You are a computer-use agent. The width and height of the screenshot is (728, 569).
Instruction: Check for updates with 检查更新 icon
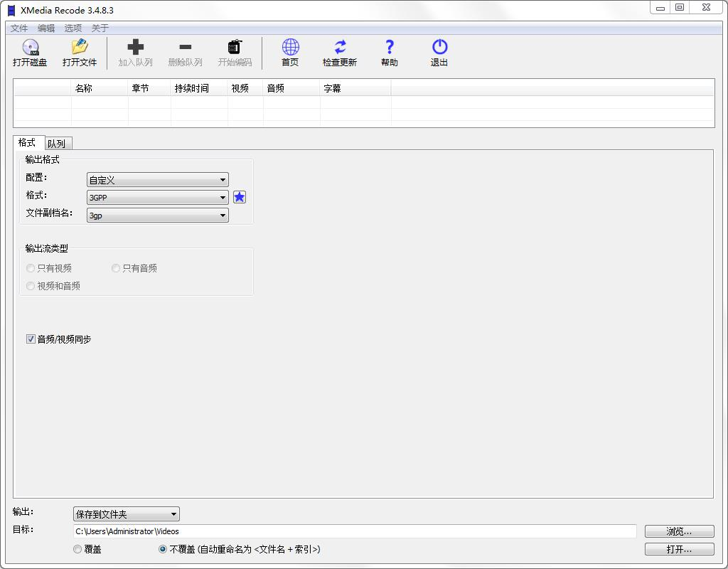point(340,53)
